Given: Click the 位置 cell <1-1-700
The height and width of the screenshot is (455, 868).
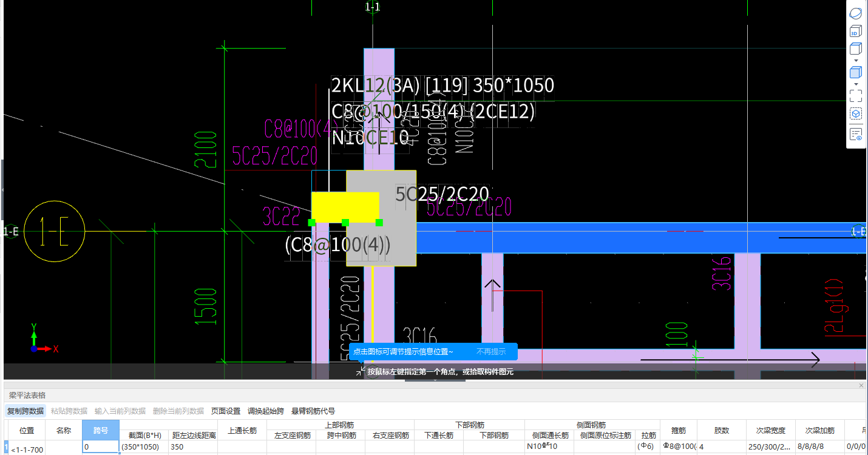Looking at the screenshot, I should (27, 449).
